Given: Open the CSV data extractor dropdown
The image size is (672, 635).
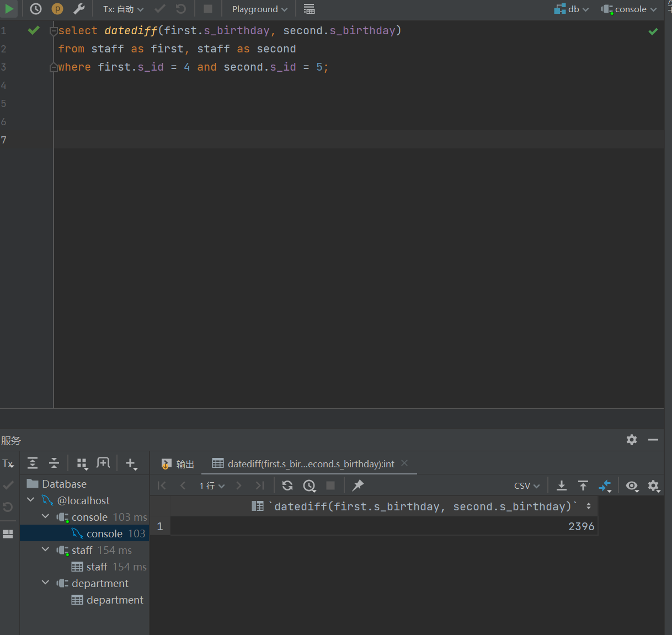Looking at the screenshot, I should 527,485.
